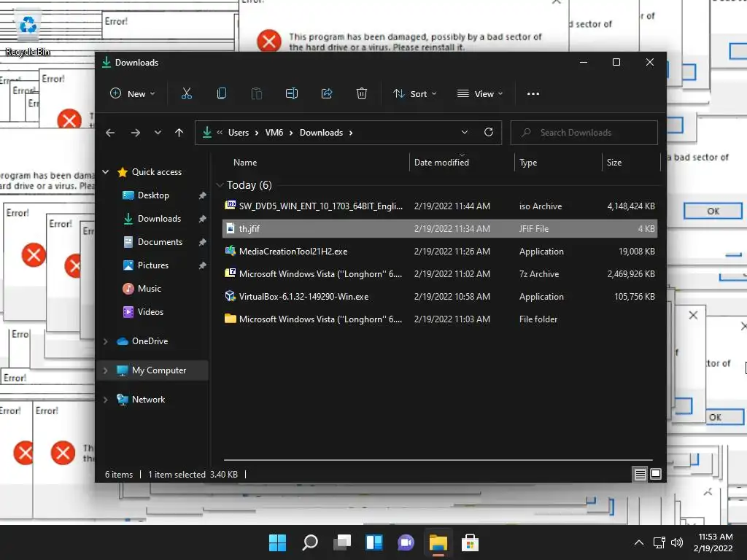The width and height of the screenshot is (747, 560).
Task: Select the th.jfif file
Action: click(x=440, y=228)
